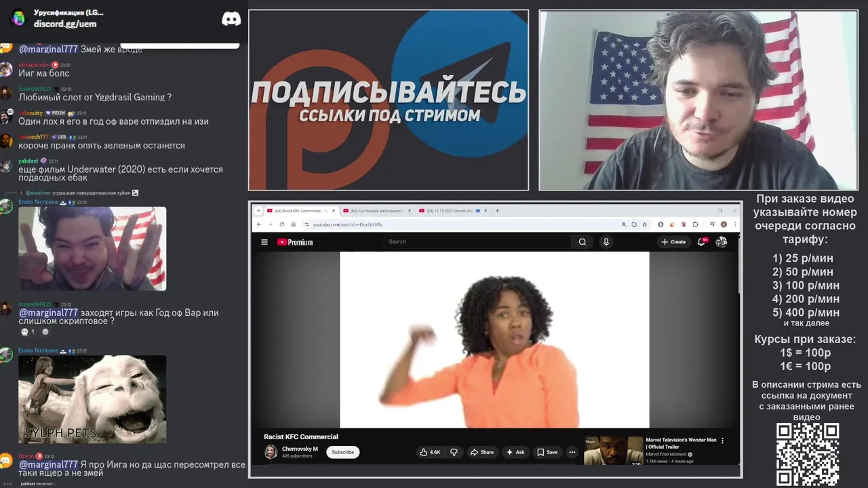
Task: Save the video with Save button
Action: 547,452
